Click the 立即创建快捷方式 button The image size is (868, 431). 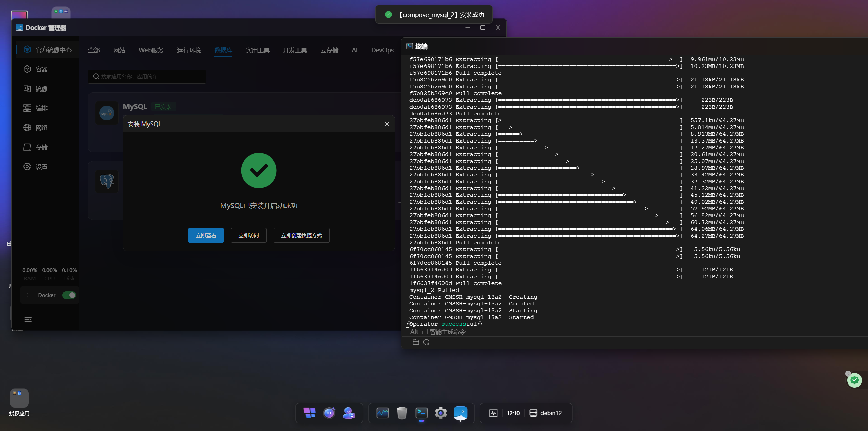click(301, 235)
